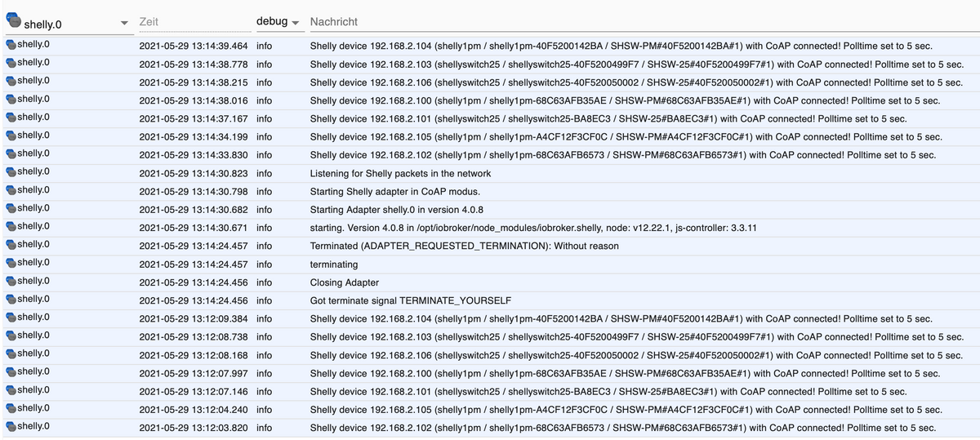The image size is (980, 440).
Task: Click shelly.0 icon in the 13:14:33.830 row
Action: point(11,153)
